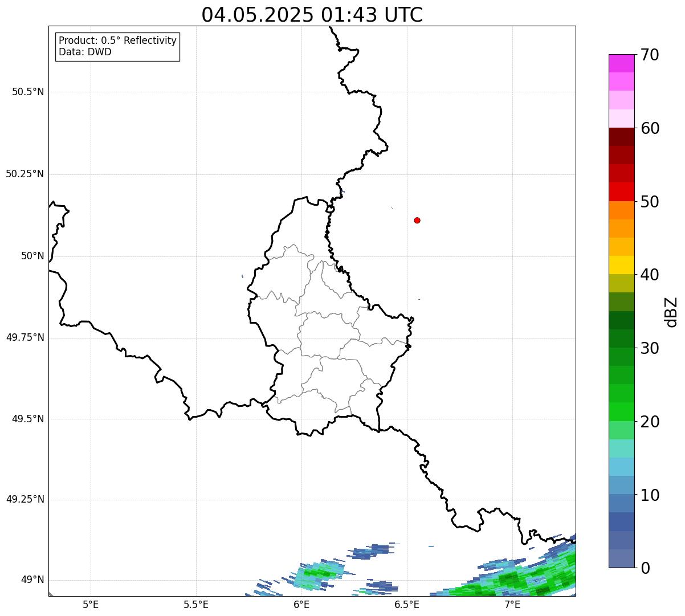Click the 49°N latitude label
Screen dimensions: 685x616
coord(32,580)
